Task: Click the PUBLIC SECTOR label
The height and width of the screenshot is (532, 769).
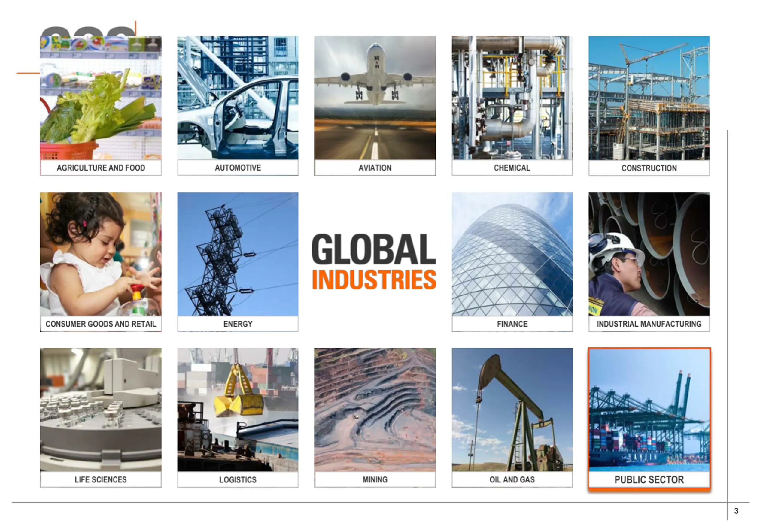Action: pyautogui.click(x=649, y=480)
